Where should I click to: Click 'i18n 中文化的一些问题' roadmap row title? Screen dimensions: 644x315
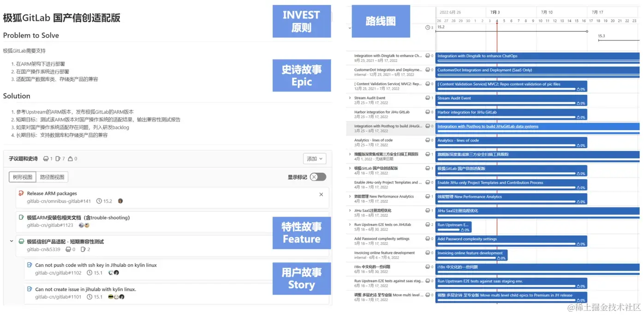tap(372, 267)
